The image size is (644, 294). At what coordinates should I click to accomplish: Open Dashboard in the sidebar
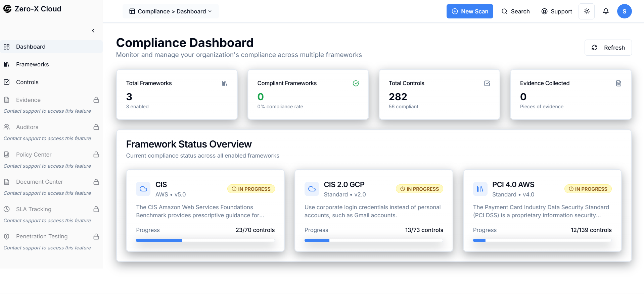coord(51,47)
